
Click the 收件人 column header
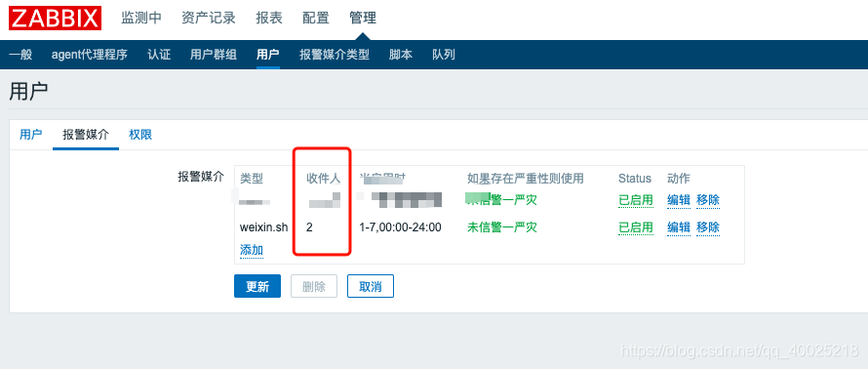click(324, 179)
